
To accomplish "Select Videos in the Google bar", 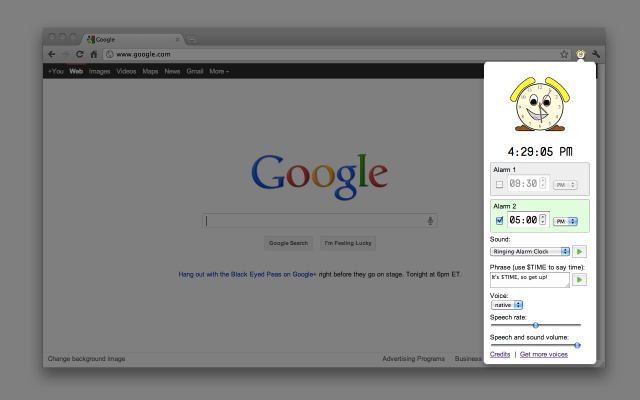I will pyautogui.click(x=126, y=71).
